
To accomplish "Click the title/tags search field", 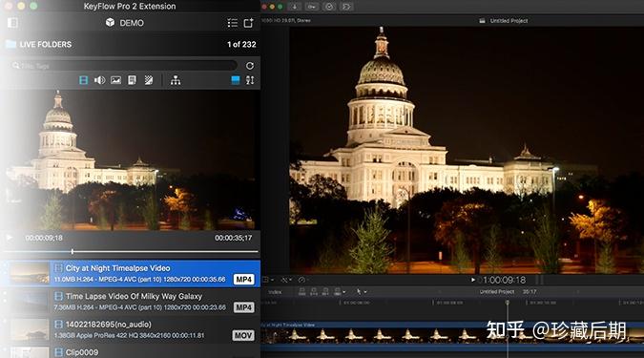I will point(123,65).
